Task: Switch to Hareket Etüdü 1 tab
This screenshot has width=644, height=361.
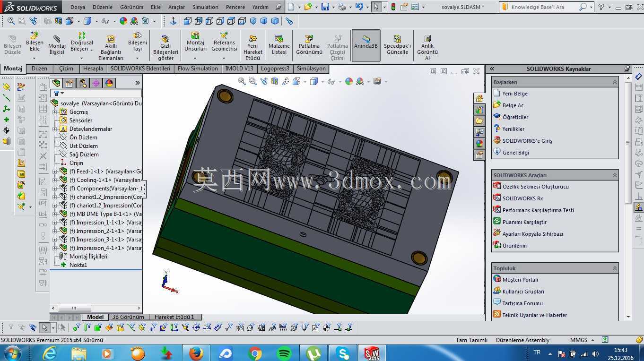Action: coord(174,317)
